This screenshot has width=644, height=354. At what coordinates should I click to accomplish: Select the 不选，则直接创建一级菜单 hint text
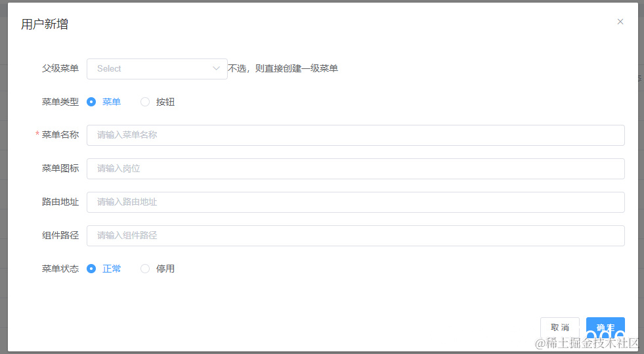tap(283, 68)
